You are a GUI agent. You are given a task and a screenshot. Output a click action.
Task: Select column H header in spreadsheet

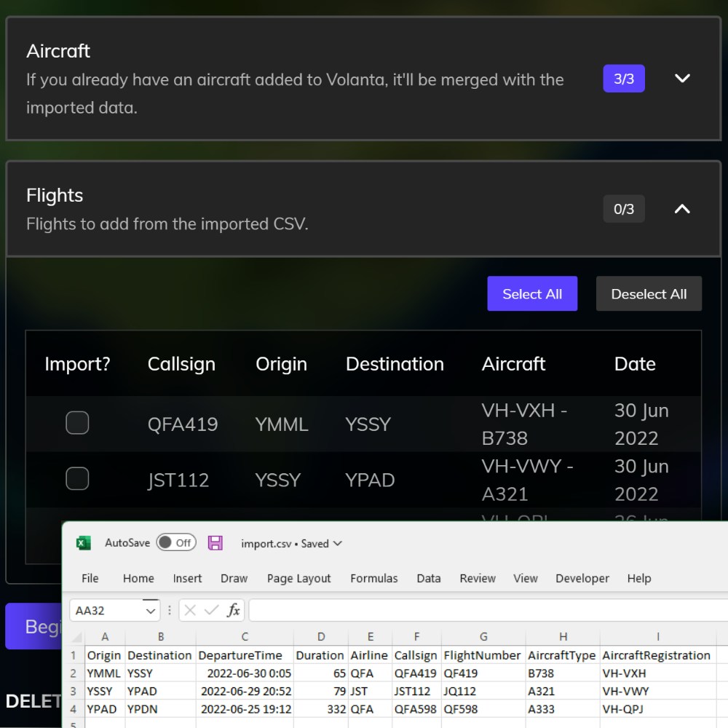(563, 637)
